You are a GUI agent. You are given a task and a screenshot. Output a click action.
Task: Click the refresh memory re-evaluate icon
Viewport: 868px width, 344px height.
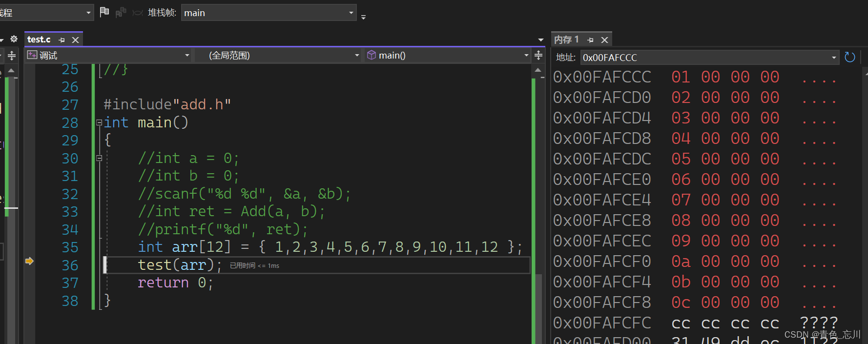point(850,57)
